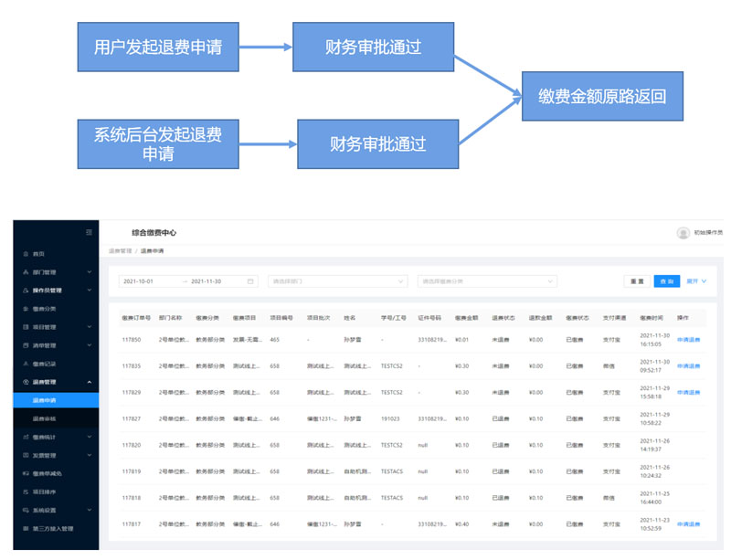The width and height of the screenshot is (731, 560).
Task: Expand more filters with 展开 toggle
Action: coord(697,281)
